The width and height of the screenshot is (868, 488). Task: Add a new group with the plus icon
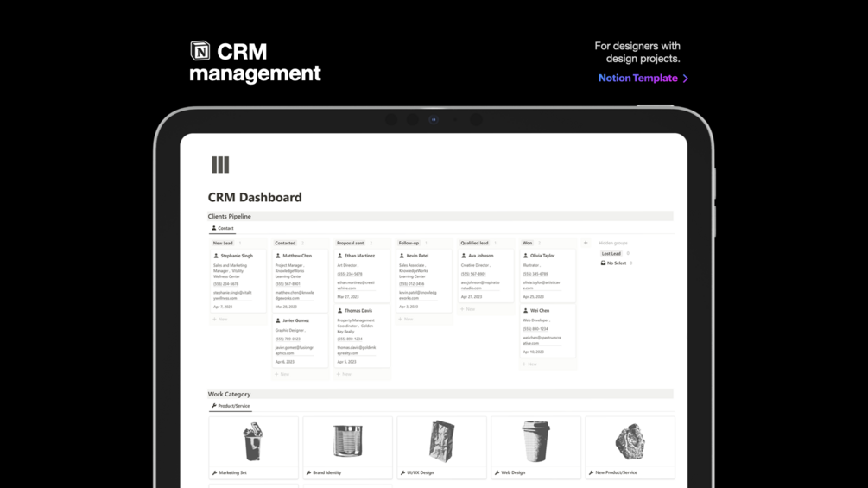pyautogui.click(x=586, y=243)
